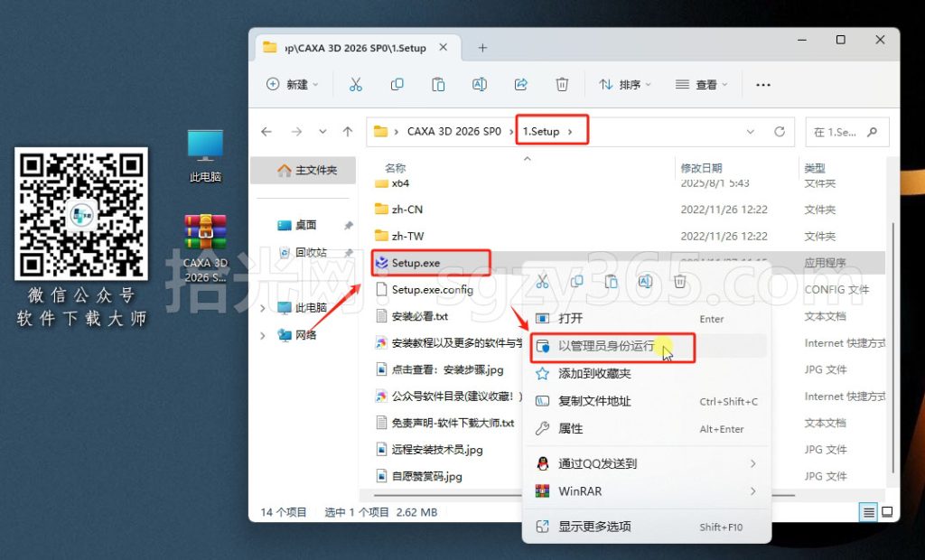Close the 1.Setup tab

(443, 47)
